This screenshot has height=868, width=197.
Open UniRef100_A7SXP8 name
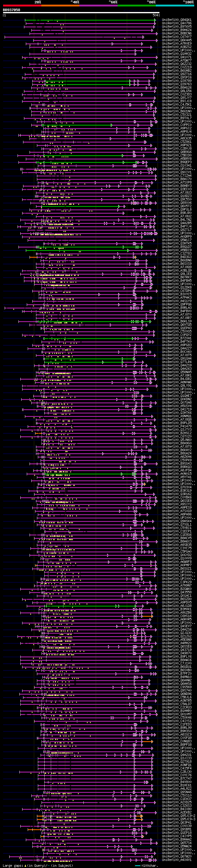176,182
